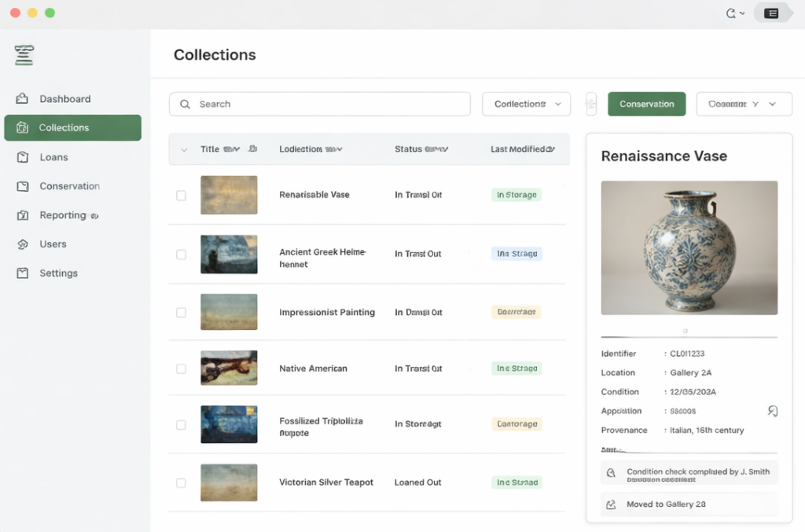The height and width of the screenshot is (532, 805).
Task: Click the app logo icon
Action: [24, 55]
